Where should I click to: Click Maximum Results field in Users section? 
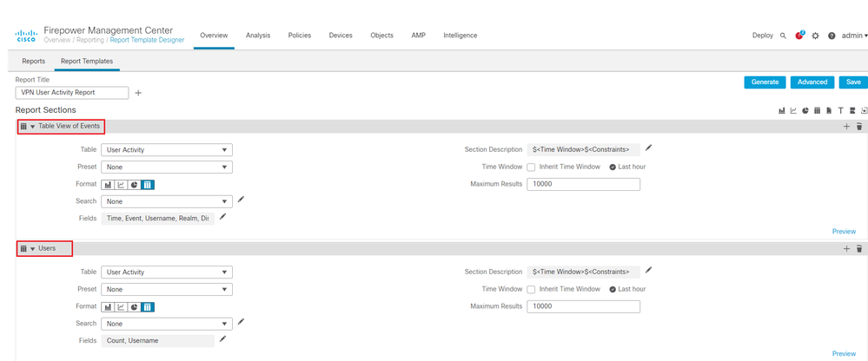tap(584, 306)
